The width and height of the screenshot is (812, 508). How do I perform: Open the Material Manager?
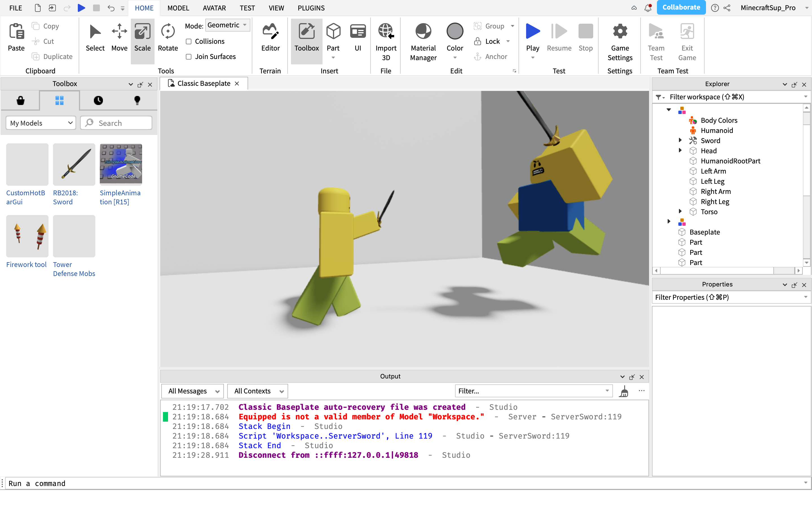[x=423, y=42]
